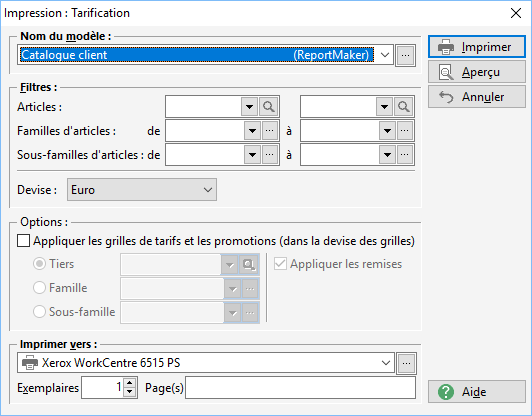Screen dimensions: 532x416
Task: Click the Imprimer button with printer icon
Action: [477, 47]
